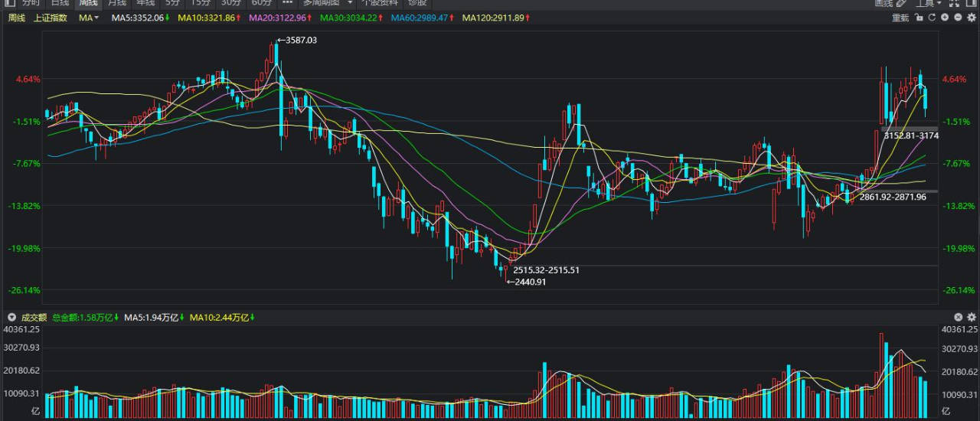The image size is (980, 421).
Task: Click the 重载 reload button
Action: [900, 18]
